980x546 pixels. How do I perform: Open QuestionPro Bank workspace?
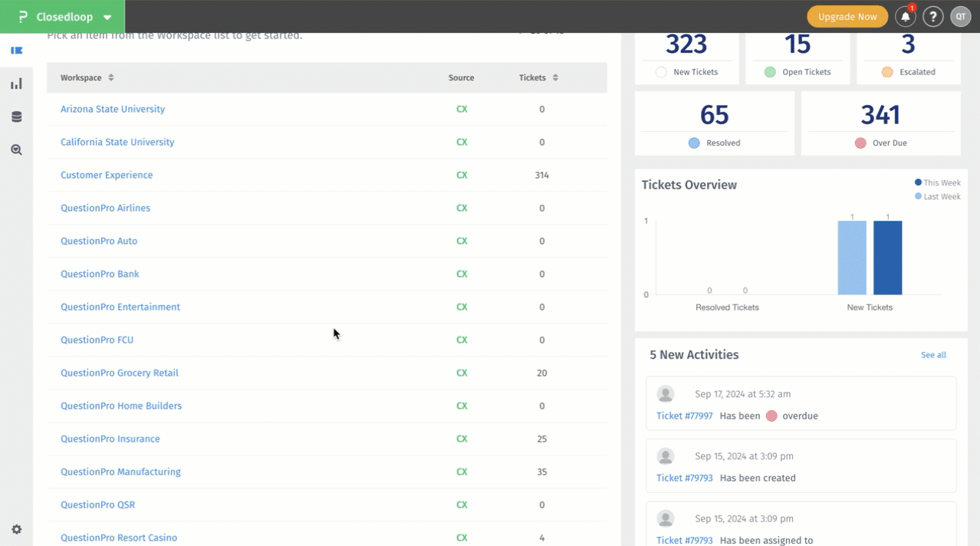(100, 274)
